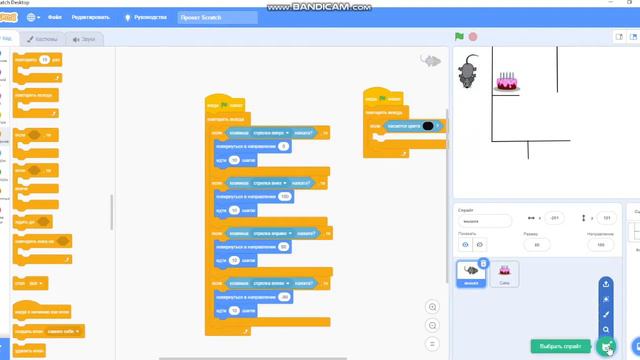Viewport: 640px width, 360px height.
Task: Click direction value 0 in first turn block
Action: coord(284,146)
